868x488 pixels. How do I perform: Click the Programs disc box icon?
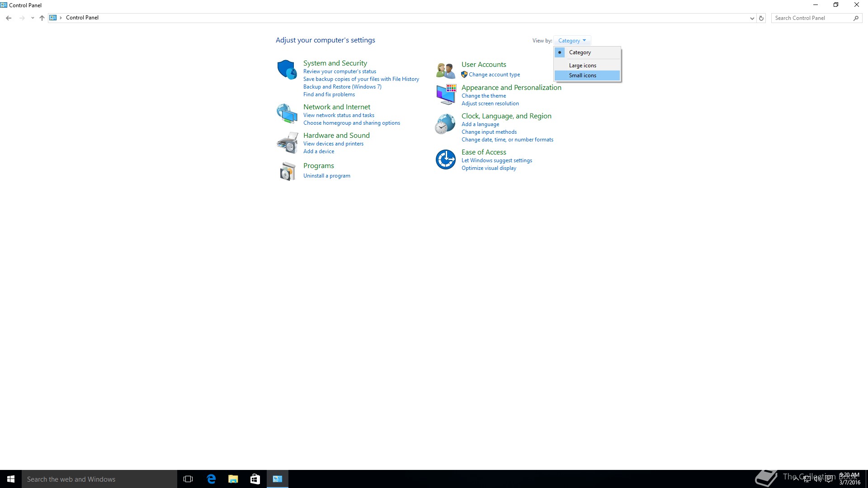pyautogui.click(x=287, y=172)
